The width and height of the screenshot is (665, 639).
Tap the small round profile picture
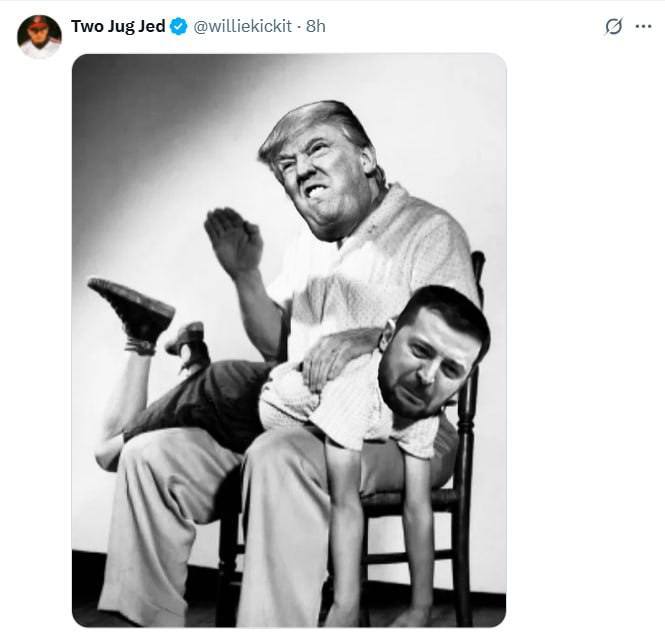(x=39, y=37)
